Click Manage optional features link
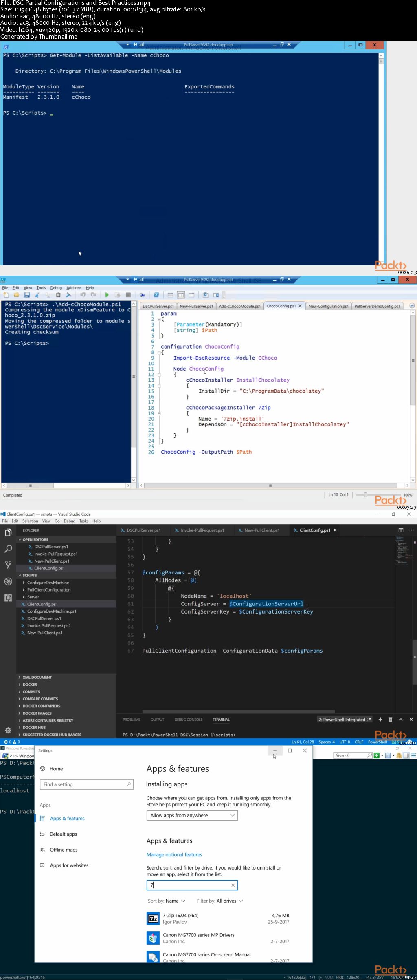417x980 pixels. click(x=174, y=855)
